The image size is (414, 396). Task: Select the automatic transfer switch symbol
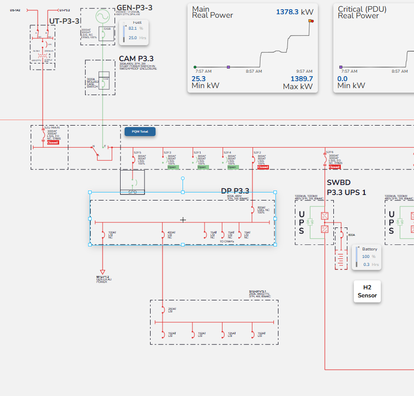pyautogui.click(x=102, y=153)
